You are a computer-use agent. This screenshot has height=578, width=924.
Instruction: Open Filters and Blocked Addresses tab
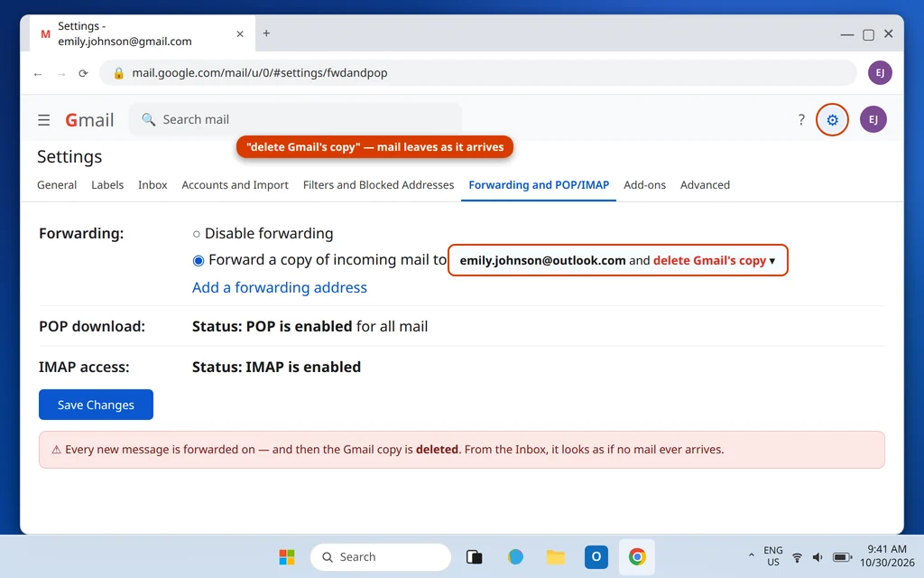click(x=378, y=184)
